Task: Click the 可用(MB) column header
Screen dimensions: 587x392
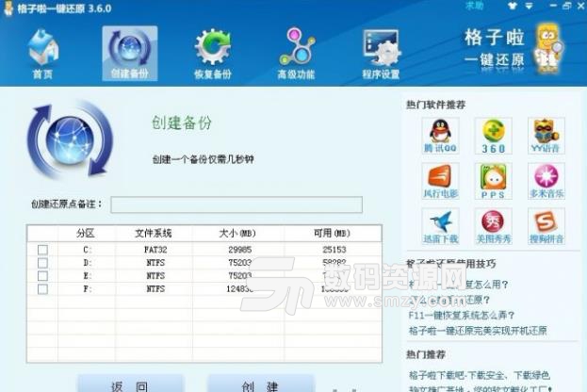Action: [x=333, y=234]
